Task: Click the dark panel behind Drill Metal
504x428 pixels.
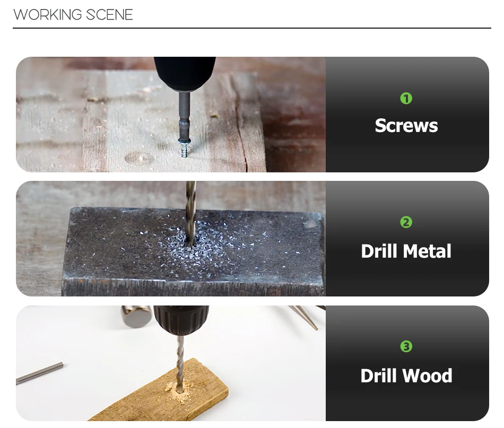Action: (x=407, y=239)
